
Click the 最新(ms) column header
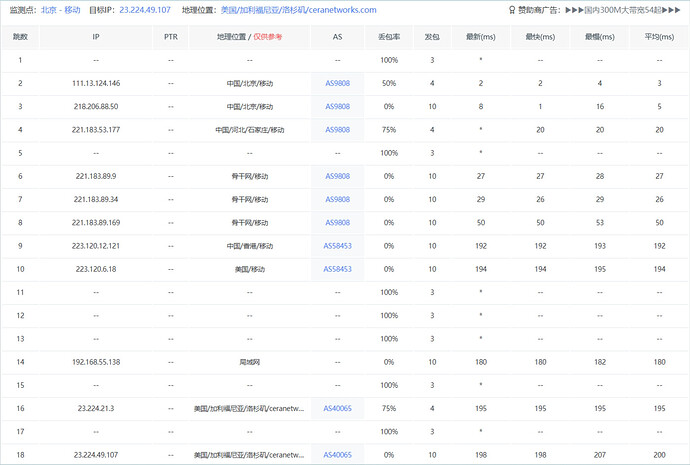(481, 37)
